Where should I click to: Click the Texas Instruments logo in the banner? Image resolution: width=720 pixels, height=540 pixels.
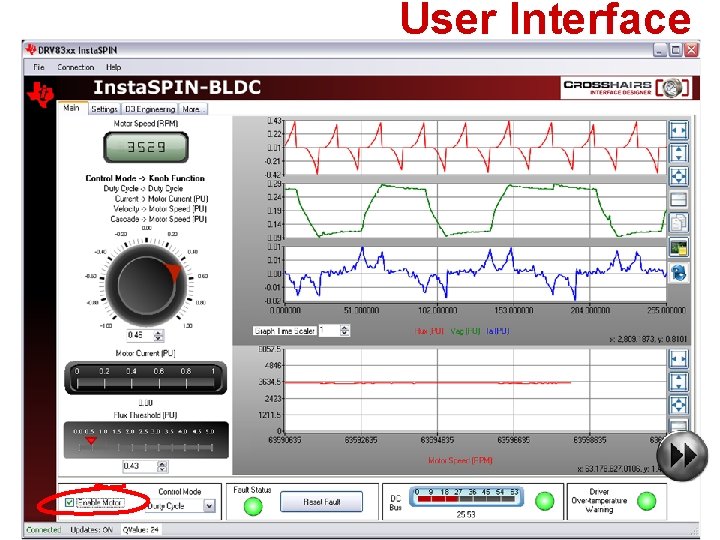click(x=40, y=94)
